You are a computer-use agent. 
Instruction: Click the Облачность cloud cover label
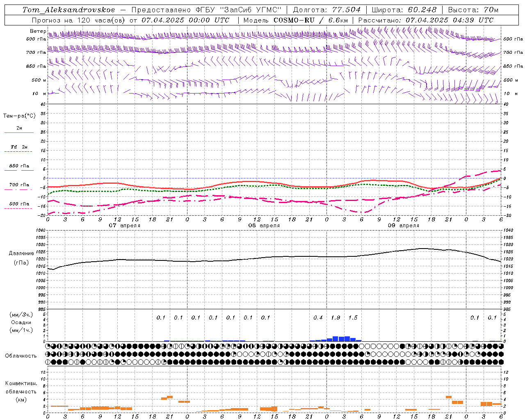click(21, 356)
